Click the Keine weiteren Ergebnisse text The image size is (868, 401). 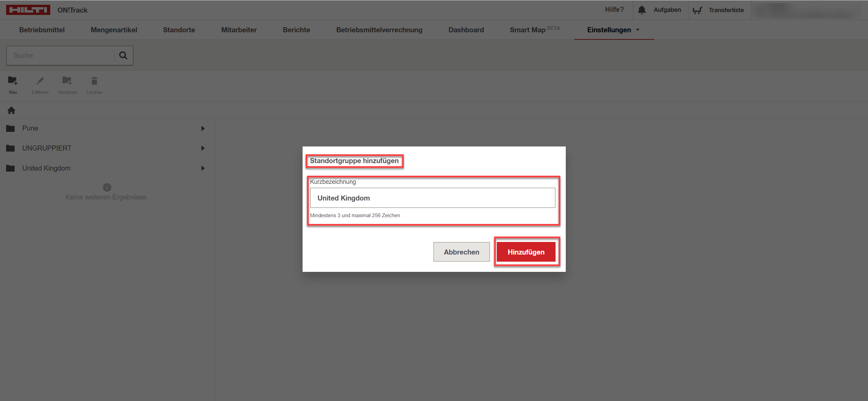coord(107,197)
